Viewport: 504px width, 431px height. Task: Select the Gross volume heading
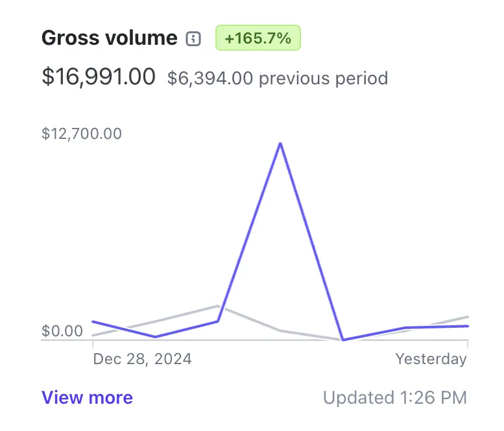109,38
